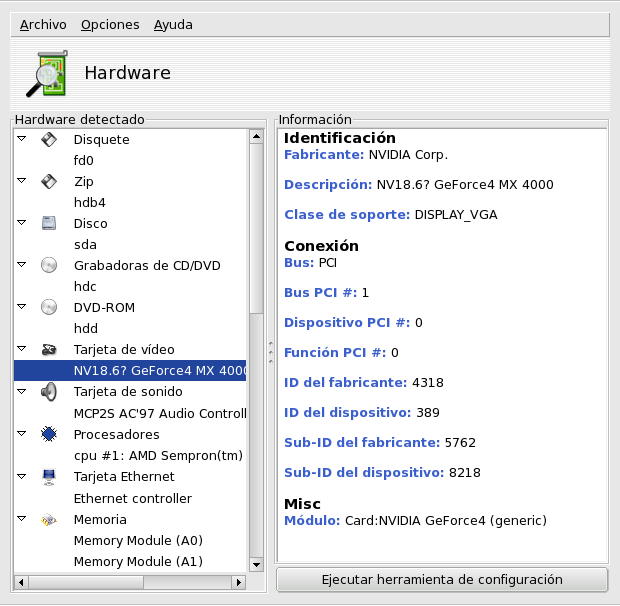This screenshot has height=606, width=620.
Task: Click Clase de soporte: DISPLAY_VGA text
Action: point(391,215)
